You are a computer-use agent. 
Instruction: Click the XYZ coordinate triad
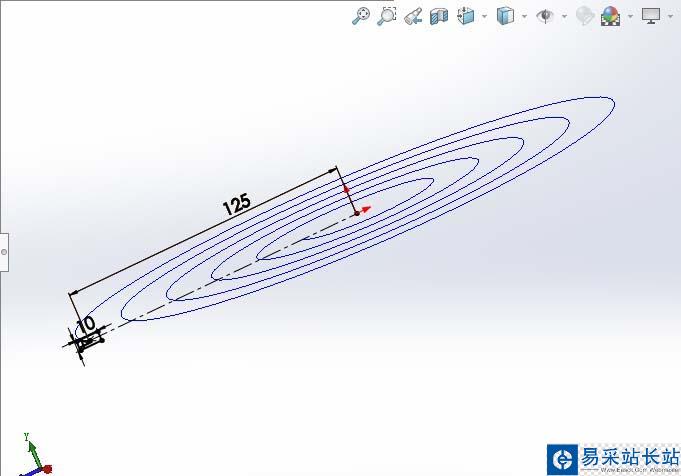pos(33,458)
